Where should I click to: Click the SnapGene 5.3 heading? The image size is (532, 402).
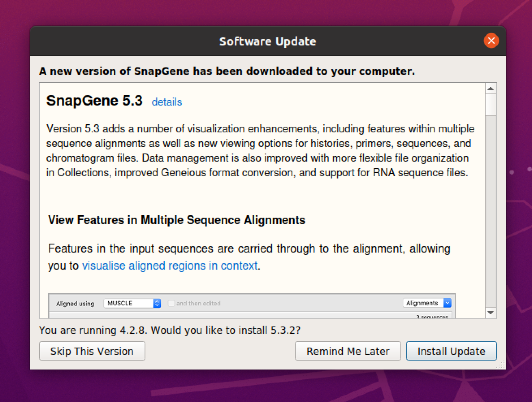pos(94,100)
